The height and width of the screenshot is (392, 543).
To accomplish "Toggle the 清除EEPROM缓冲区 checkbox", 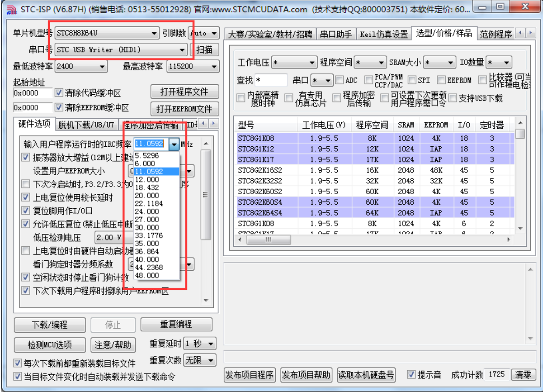I will click(x=59, y=107).
